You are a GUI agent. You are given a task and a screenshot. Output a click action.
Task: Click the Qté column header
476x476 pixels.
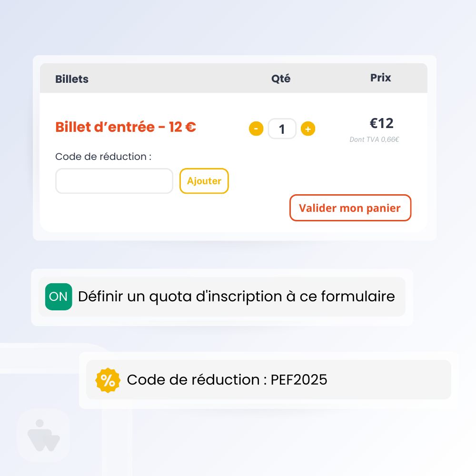[x=281, y=79]
